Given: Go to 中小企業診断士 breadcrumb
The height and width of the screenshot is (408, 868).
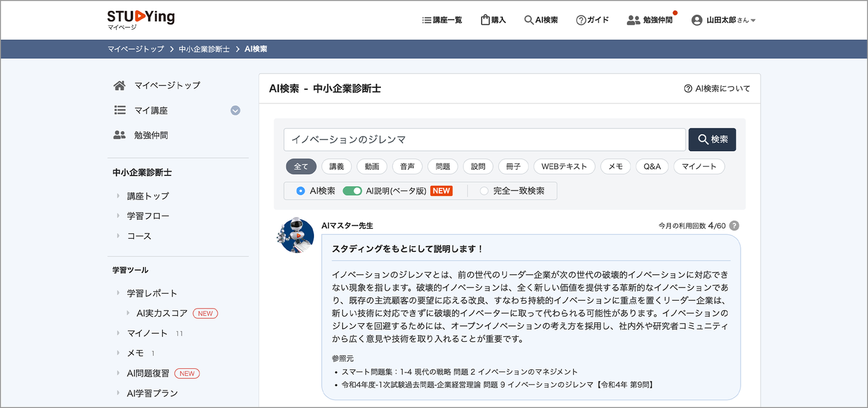Looking at the screenshot, I should [x=204, y=49].
